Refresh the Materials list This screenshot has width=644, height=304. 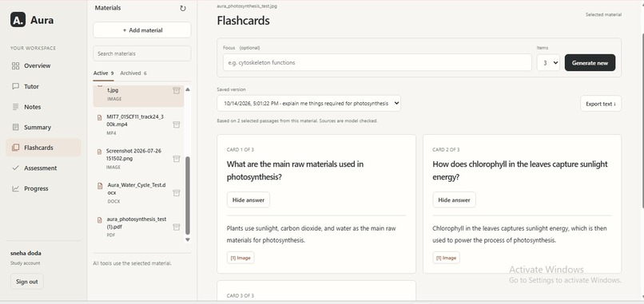pyautogui.click(x=183, y=8)
